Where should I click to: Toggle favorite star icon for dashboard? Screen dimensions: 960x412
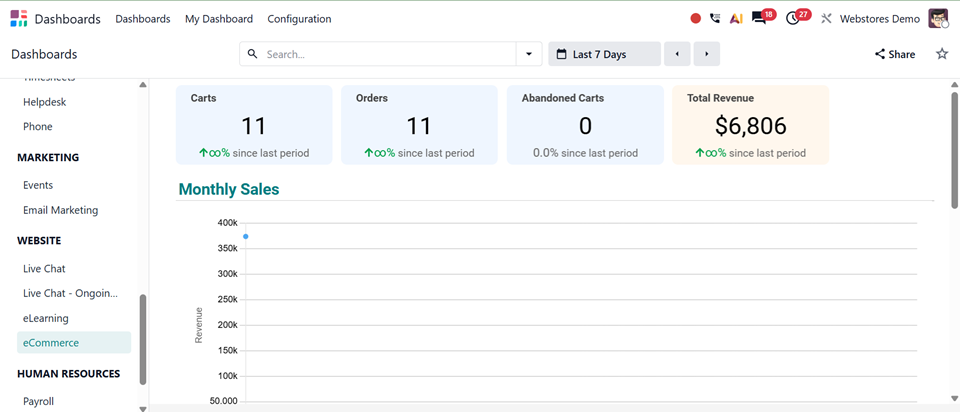(942, 54)
